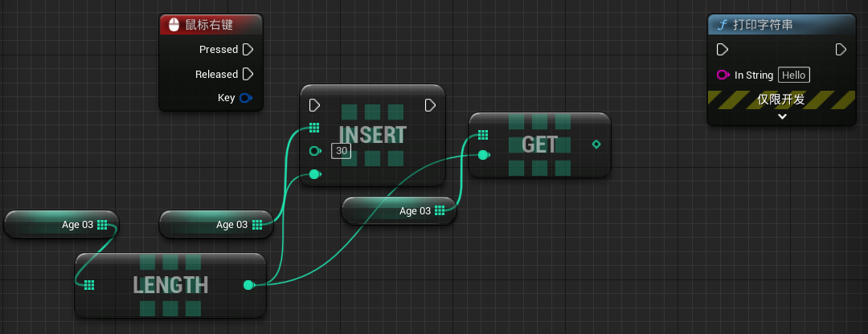Click the INSERT node index input pin
The image size is (868, 334).
pyautogui.click(x=315, y=174)
